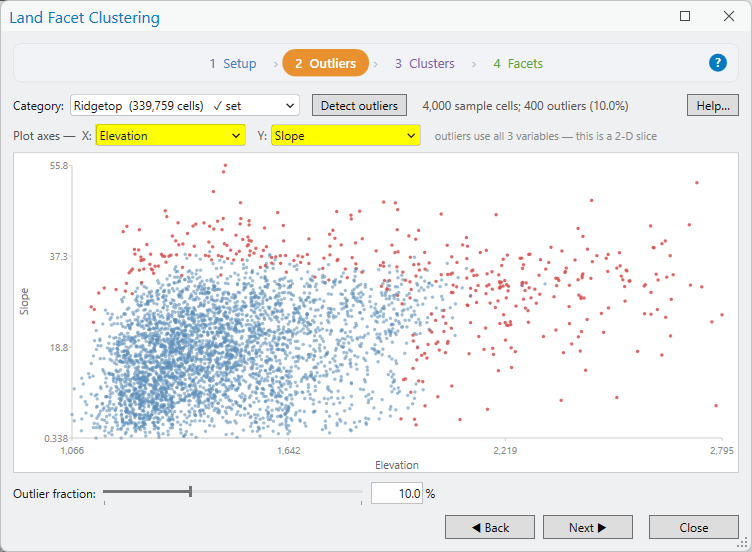Open the Category dropdown showing Ridgetop
Viewport: 752px width, 552px height.
click(x=185, y=106)
